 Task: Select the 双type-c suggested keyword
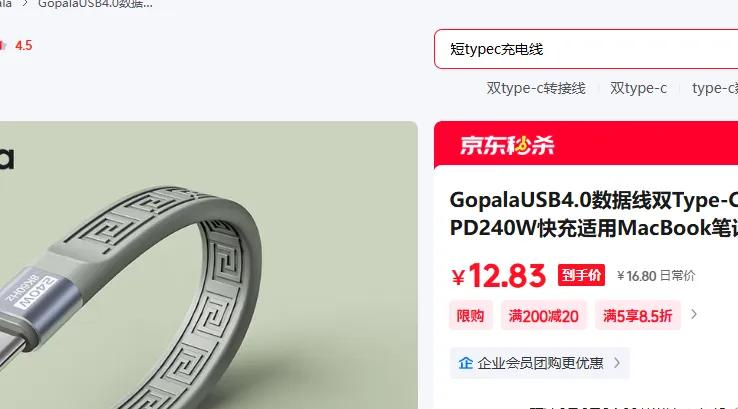[x=638, y=88]
